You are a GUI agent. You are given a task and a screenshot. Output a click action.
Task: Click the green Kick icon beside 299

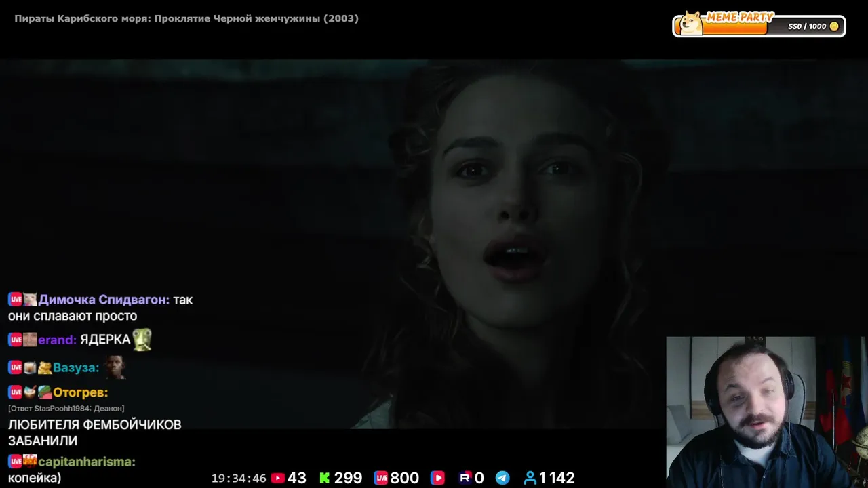[x=324, y=478]
